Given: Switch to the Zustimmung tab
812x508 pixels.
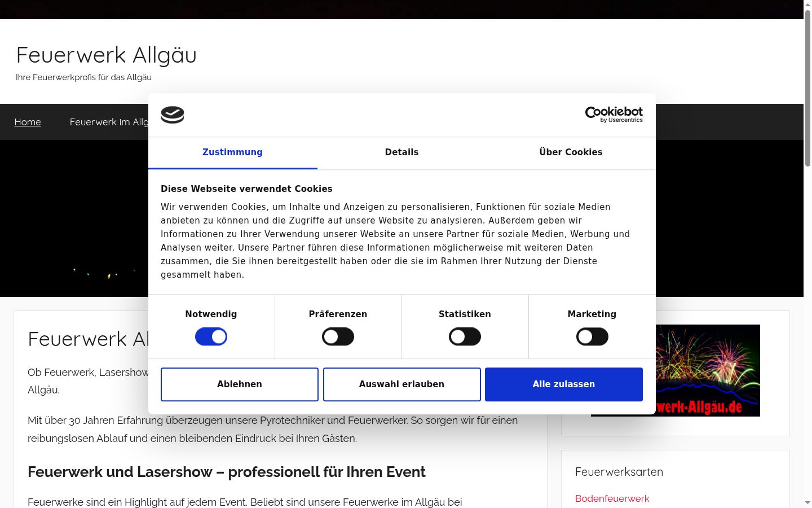Looking at the screenshot, I should pyautogui.click(x=232, y=152).
